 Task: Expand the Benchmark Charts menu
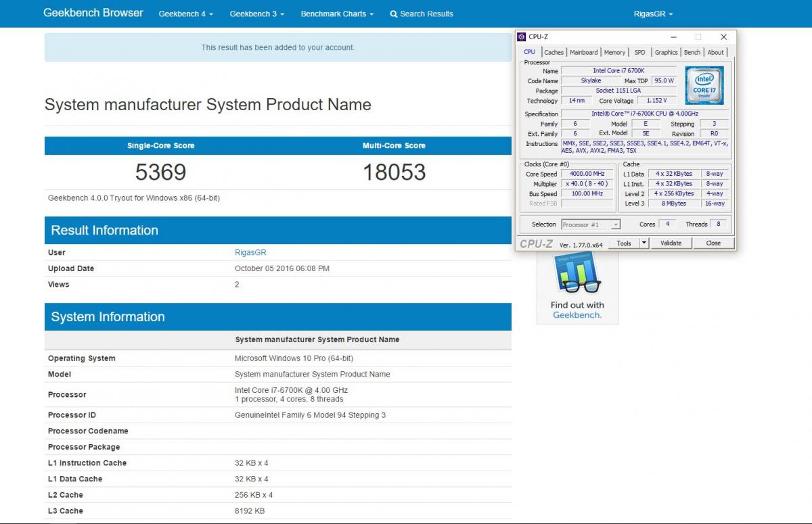tap(337, 14)
